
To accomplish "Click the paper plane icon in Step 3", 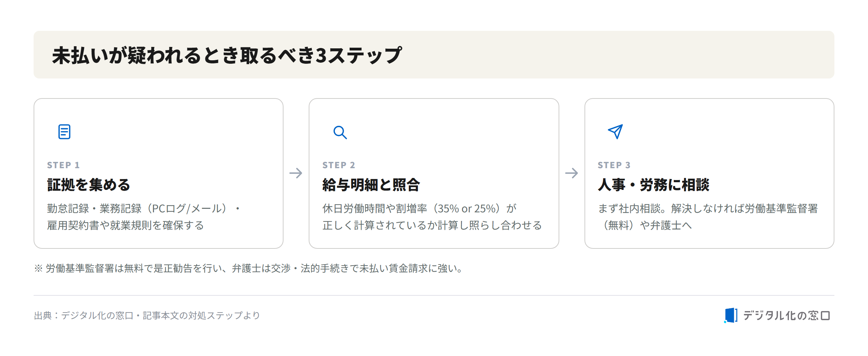I will 615,131.
